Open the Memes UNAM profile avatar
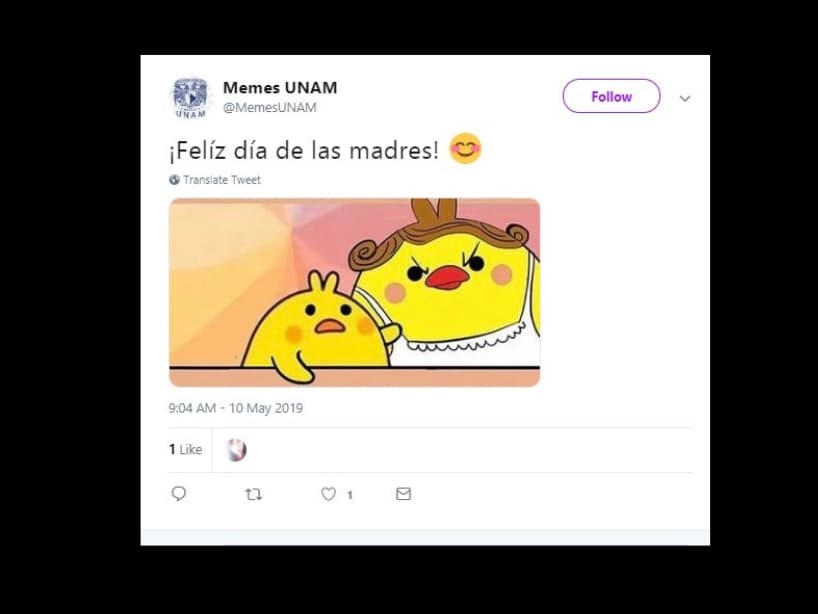The width and height of the screenshot is (818, 614). 190,98
